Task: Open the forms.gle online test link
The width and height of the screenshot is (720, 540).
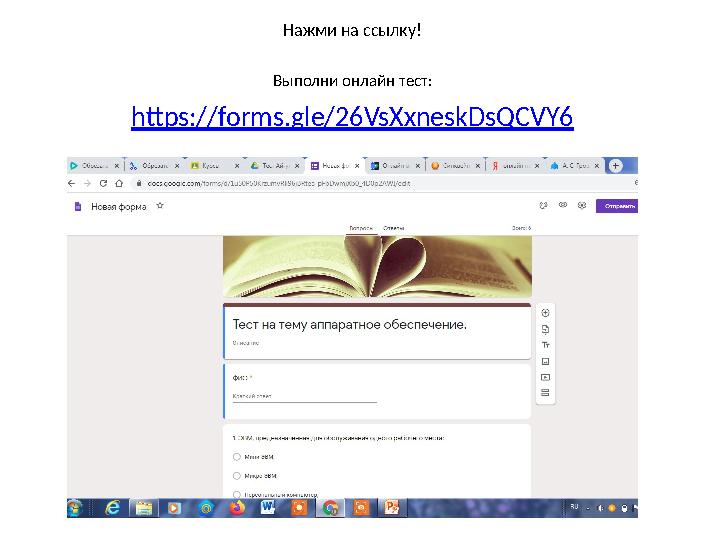Action: click(x=352, y=116)
